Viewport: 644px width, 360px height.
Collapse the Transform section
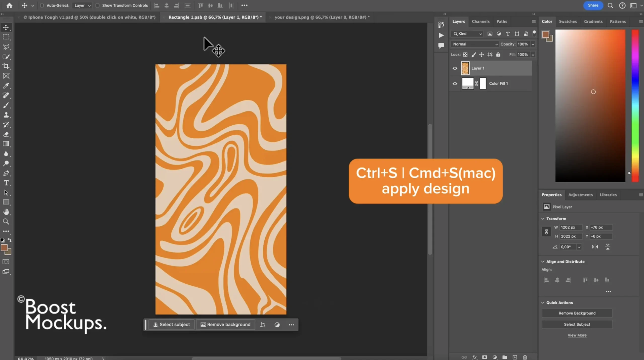[543, 219]
